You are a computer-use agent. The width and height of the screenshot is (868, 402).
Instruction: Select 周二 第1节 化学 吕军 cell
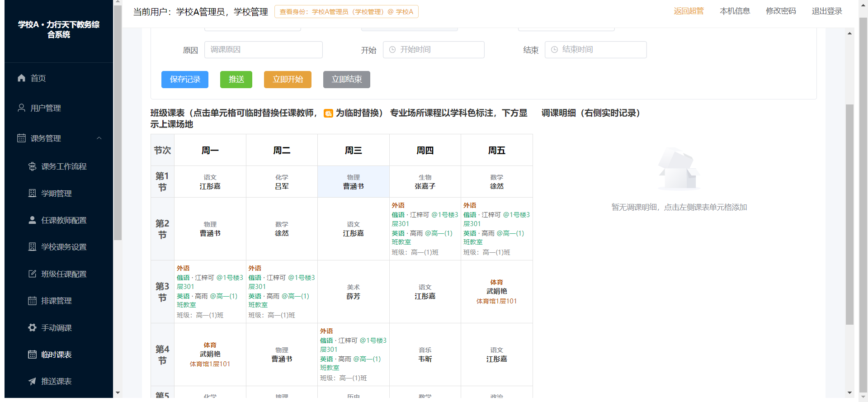282,182
